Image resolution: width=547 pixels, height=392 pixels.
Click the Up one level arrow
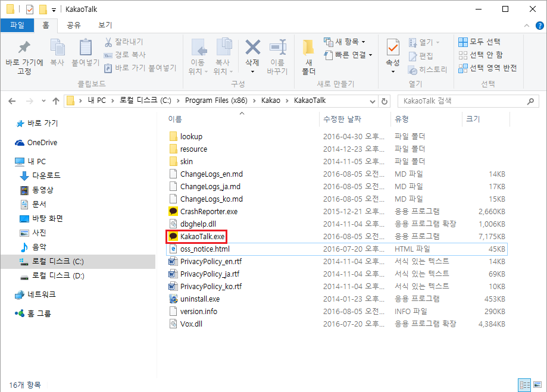coord(56,101)
